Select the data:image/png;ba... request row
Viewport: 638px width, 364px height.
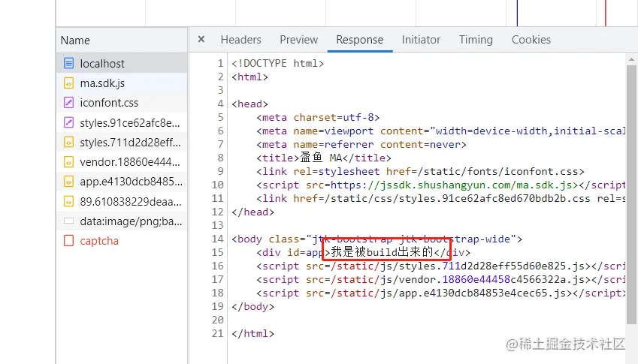122,221
